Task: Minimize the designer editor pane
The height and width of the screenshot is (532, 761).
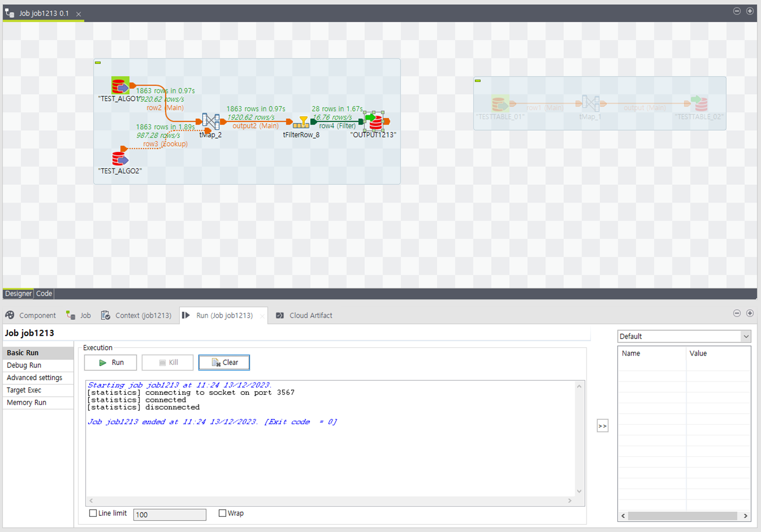Action: pyautogui.click(x=737, y=11)
